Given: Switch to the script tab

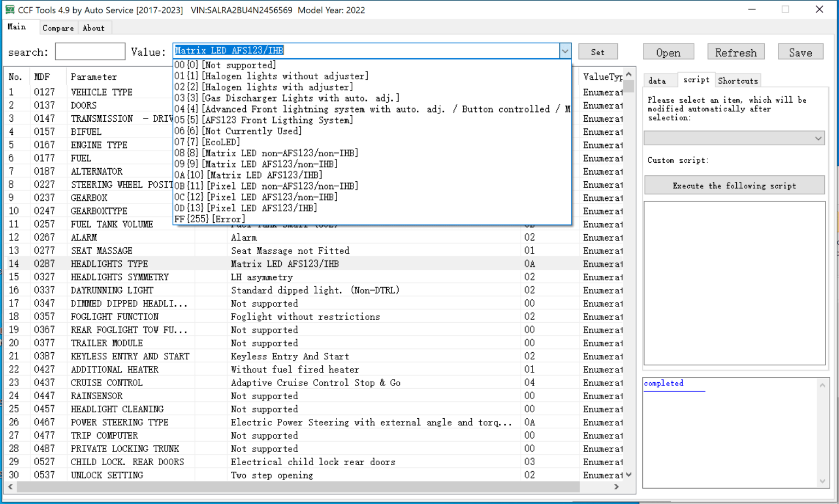Looking at the screenshot, I should 696,79.
